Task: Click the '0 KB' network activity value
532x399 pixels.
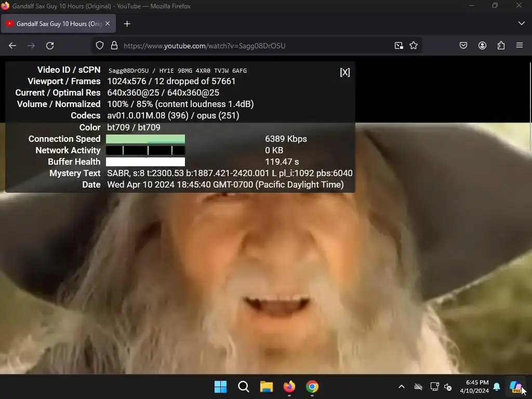Action: tap(274, 150)
